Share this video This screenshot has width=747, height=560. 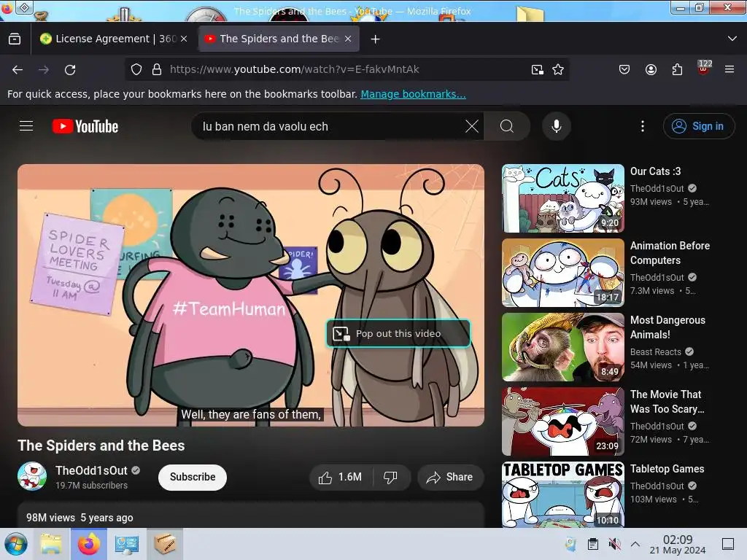click(x=450, y=477)
